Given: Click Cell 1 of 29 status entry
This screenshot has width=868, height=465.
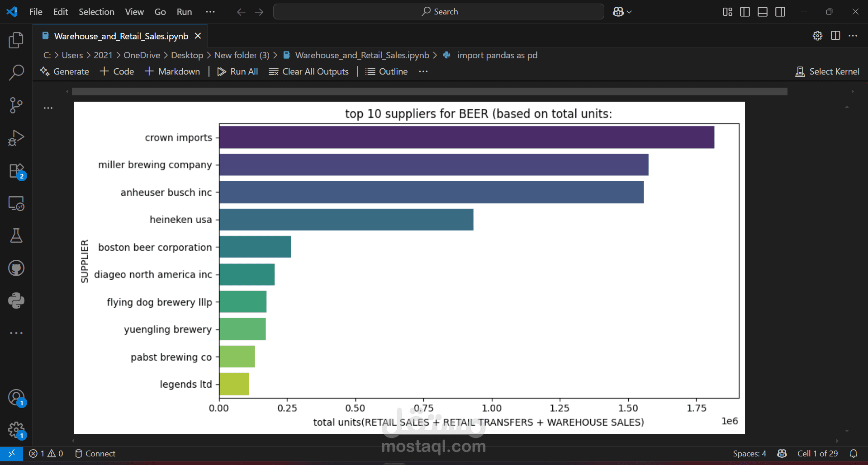Looking at the screenshot, I should click(x=817, y=453).
